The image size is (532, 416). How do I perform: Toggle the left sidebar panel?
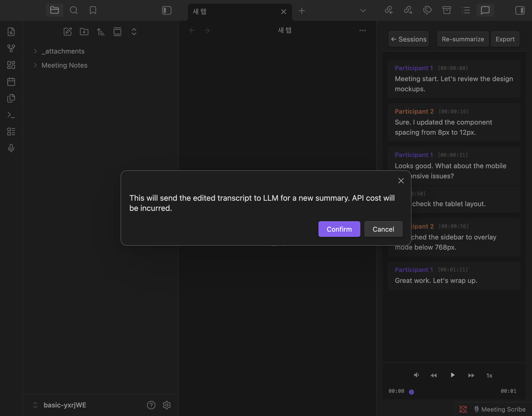pos(167,10)
